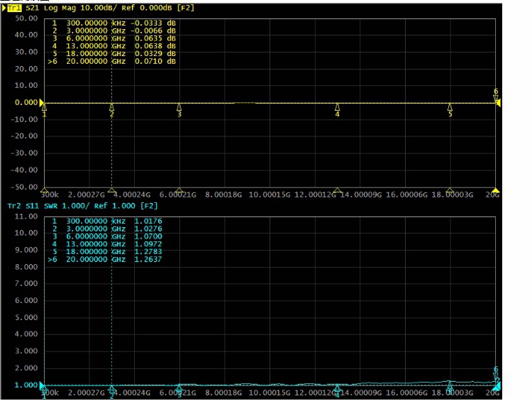This screenshot has height=401, width=532.
Task: Select cyan marker 3 on SWR trace
Action: click(179, 390)
